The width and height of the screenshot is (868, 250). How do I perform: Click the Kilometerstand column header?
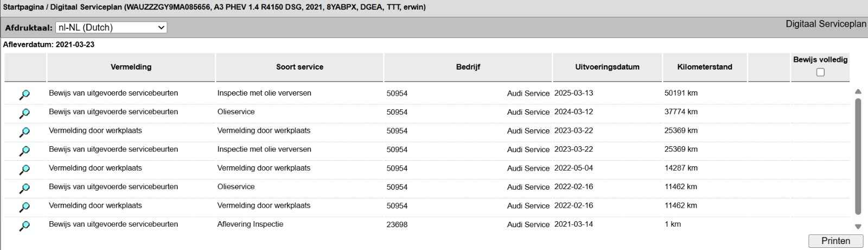click(705, 67)
